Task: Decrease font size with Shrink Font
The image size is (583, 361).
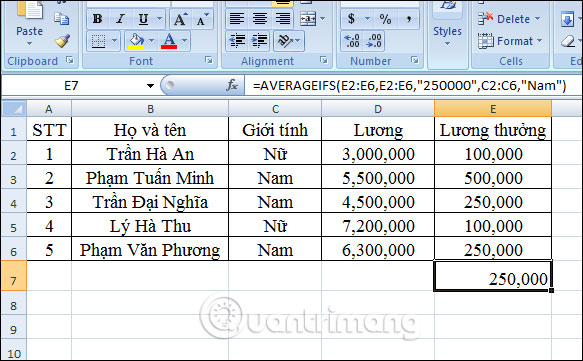Action: point(202,19)
